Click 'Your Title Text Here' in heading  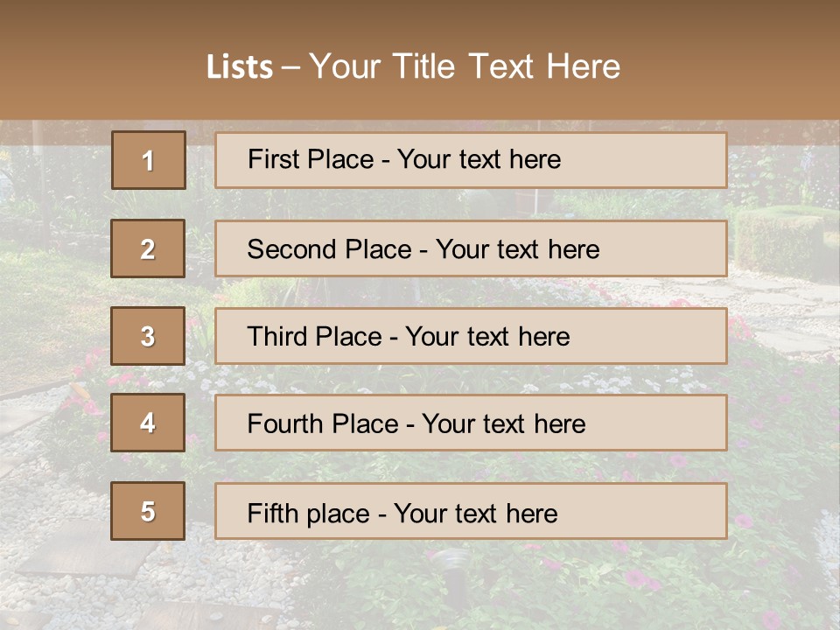click(464, 66)
